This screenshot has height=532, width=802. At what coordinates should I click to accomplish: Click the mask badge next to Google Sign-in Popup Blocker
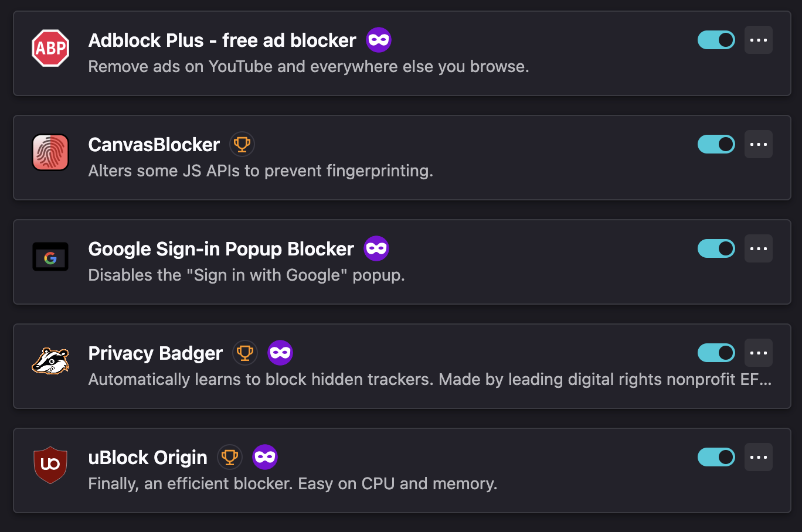coord(376,248)
